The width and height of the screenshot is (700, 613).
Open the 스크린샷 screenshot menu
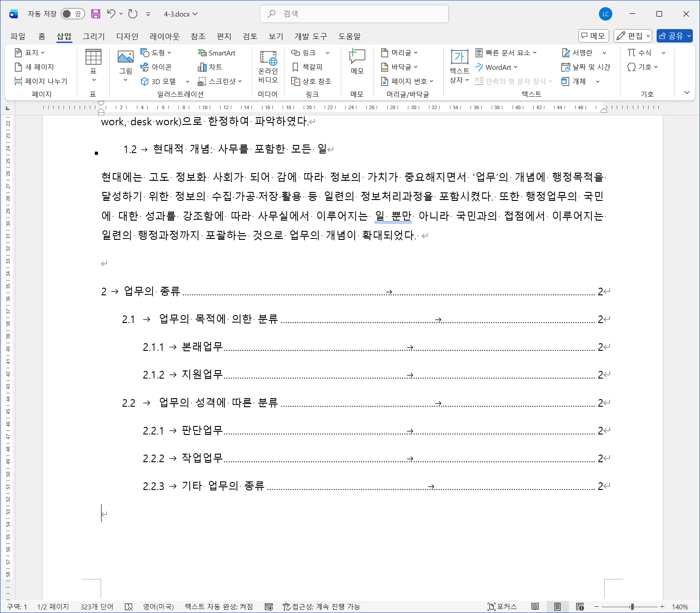click(x=220, y=81)
